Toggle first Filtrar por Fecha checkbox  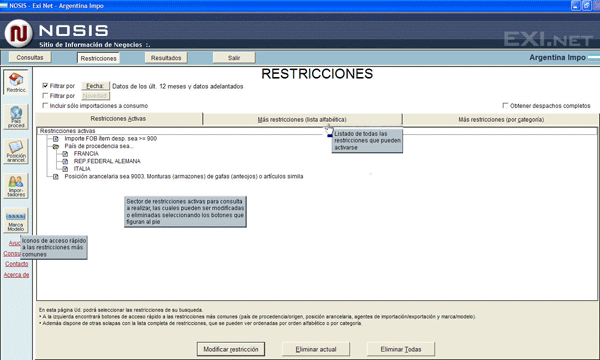pos(45,86)
